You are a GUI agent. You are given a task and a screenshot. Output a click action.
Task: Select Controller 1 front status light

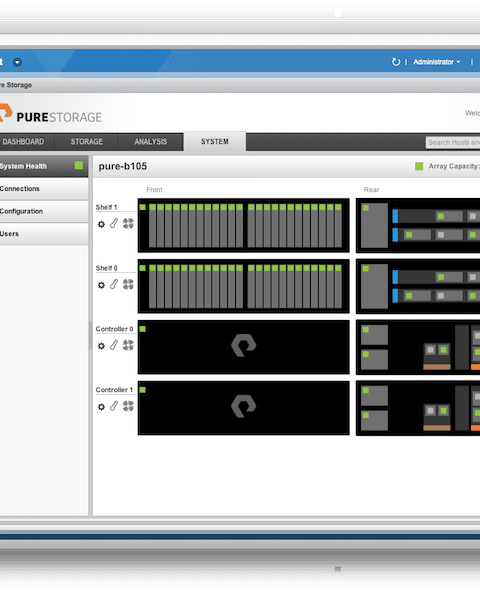tap(143, 390)
